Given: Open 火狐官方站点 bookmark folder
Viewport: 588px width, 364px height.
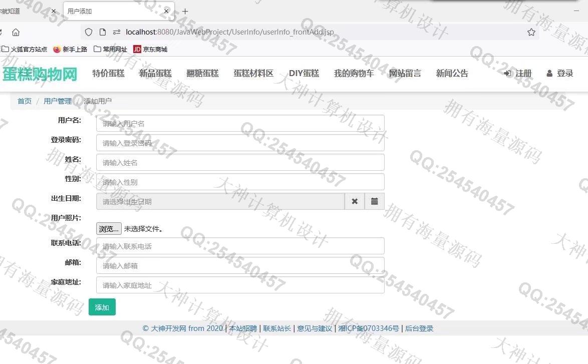Looking at the screenshot, I should [25, 49].
